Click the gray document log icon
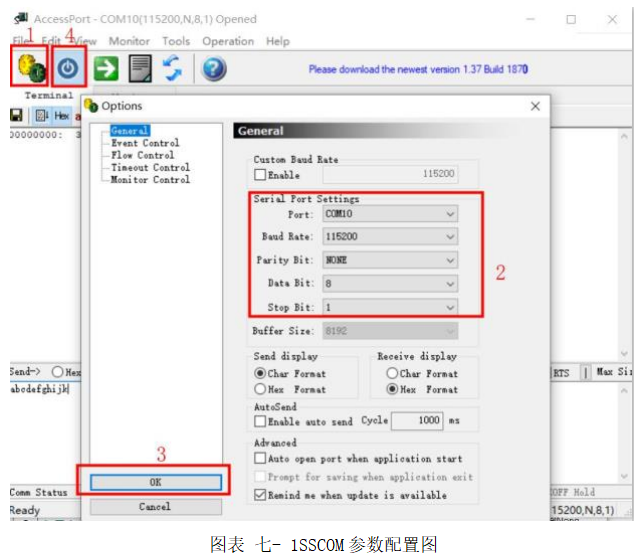640x553 pixels. pos(140,68)
